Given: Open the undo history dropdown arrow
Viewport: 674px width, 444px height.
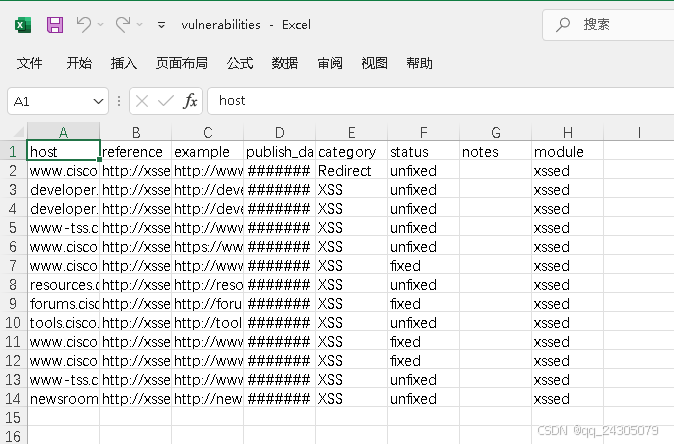Looking at the screenshot, I should coord(101,24).
